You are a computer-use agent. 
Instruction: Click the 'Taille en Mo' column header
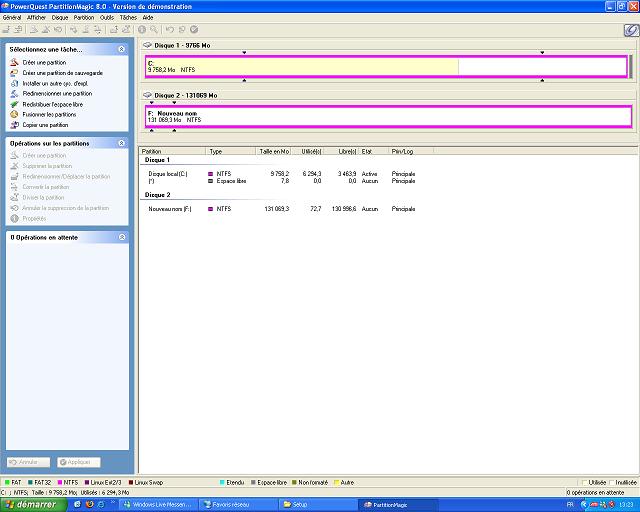(x=273, y=151)
